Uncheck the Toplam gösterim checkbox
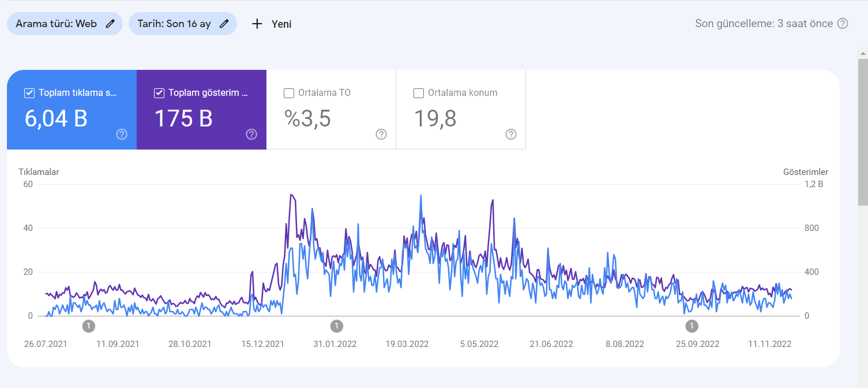The image size is (868, 388). coord(159,93)
